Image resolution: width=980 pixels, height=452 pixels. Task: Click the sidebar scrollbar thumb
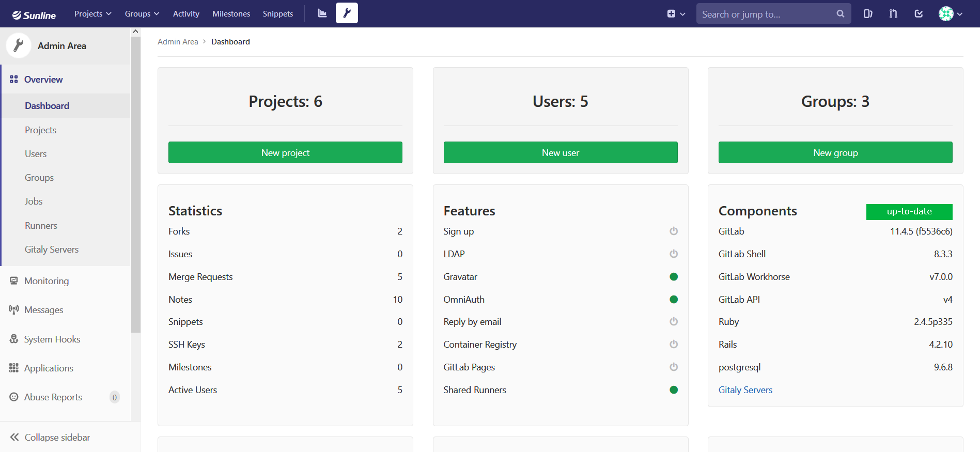click(135, 184)
